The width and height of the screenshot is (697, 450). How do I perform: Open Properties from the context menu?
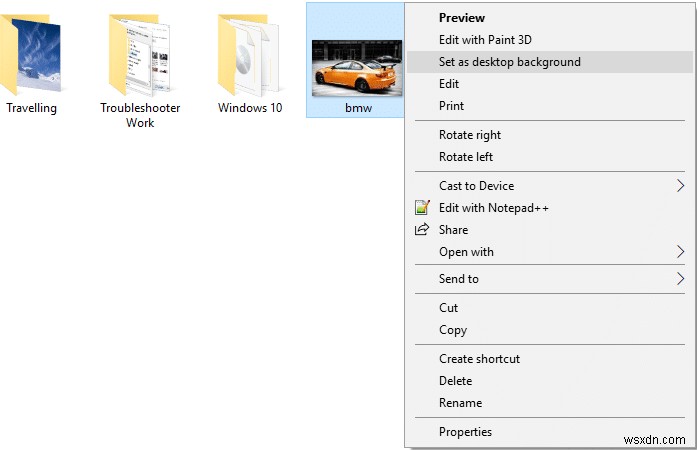[550, 432]
